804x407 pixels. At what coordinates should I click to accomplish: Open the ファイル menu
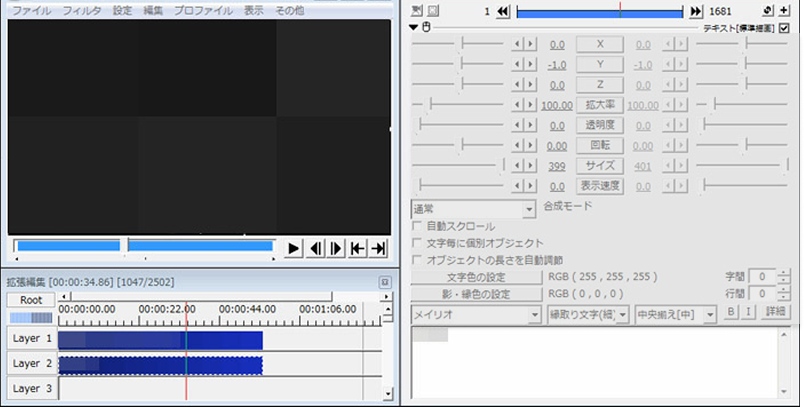coord(31,10)
